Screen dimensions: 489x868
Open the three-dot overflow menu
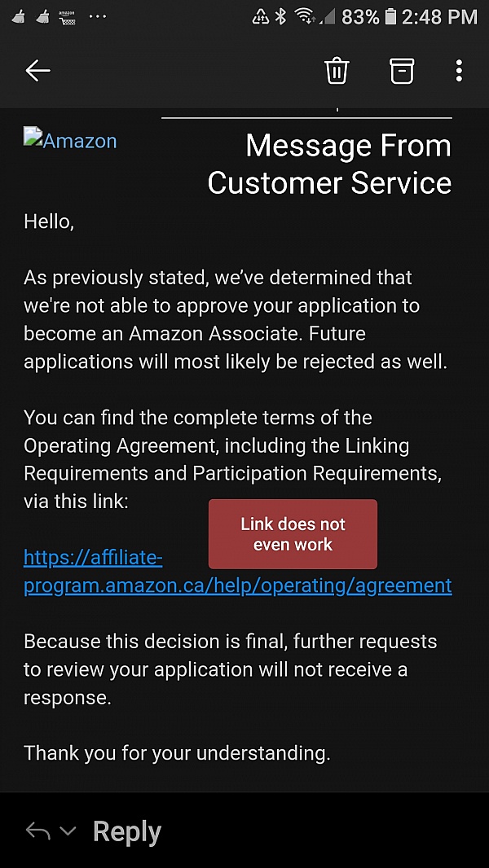pyautogui.click(x=459, y=71)
